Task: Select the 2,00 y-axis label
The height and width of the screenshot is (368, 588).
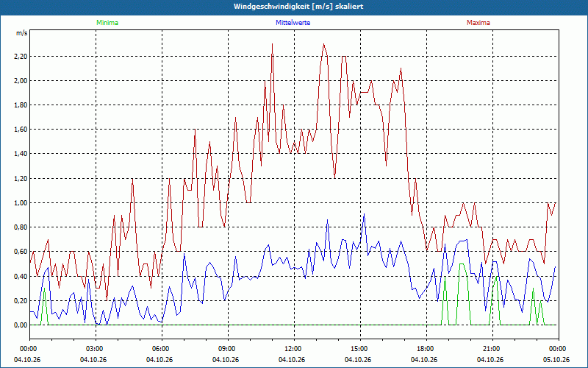Action: coord(21,81)
